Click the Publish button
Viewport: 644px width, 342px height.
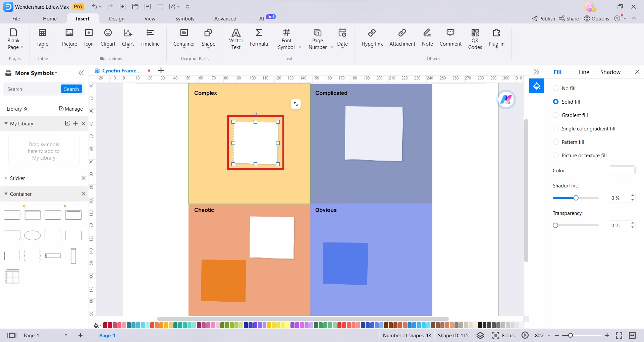(x=543, y=19)
